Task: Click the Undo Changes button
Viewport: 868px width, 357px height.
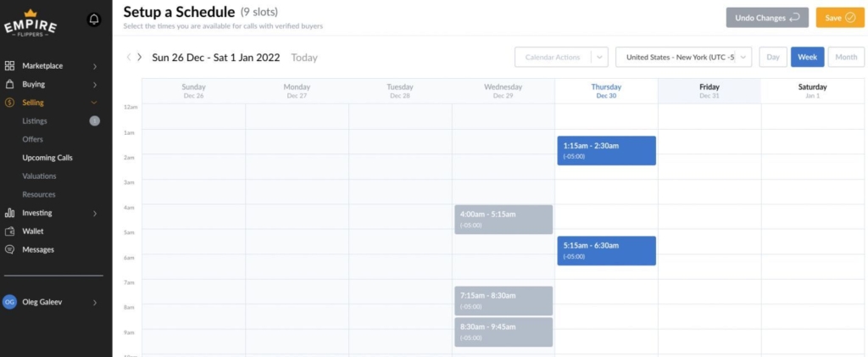Action: point(766,17)
